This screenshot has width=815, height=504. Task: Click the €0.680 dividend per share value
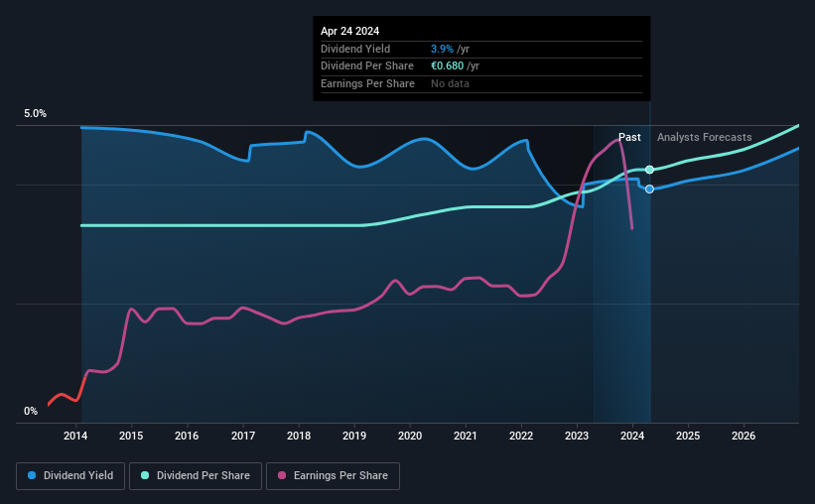tap(447, 66)
